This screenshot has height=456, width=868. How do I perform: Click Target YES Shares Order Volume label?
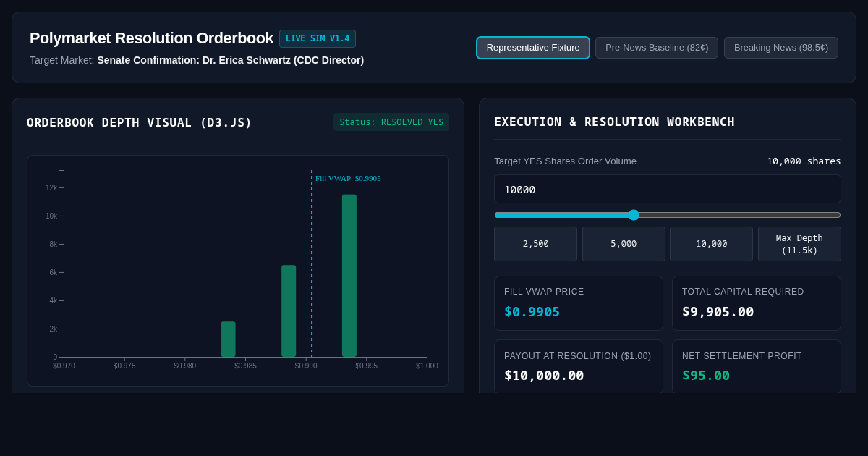pos(565,161)
